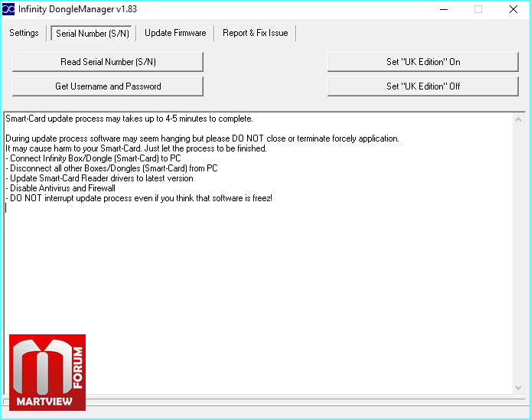Switch to the Update Firmware tab
This screenshot has height=420, width=531.
point(175,33)
